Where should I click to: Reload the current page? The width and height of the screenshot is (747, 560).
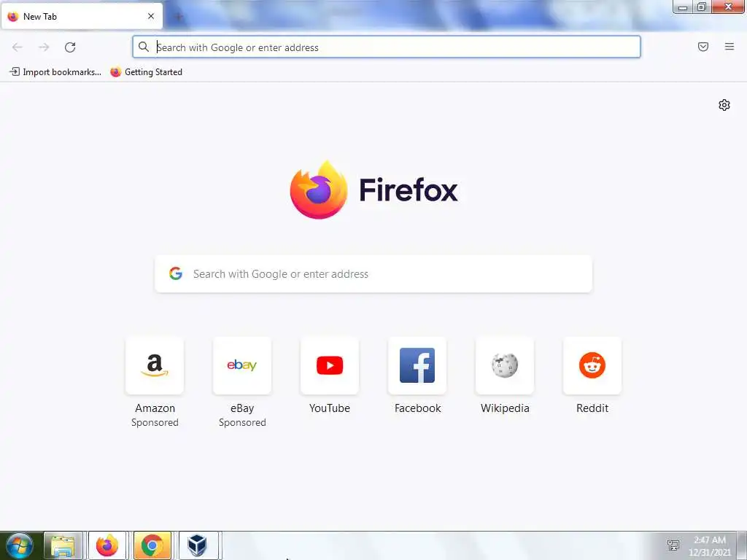[x=70, y=47]
